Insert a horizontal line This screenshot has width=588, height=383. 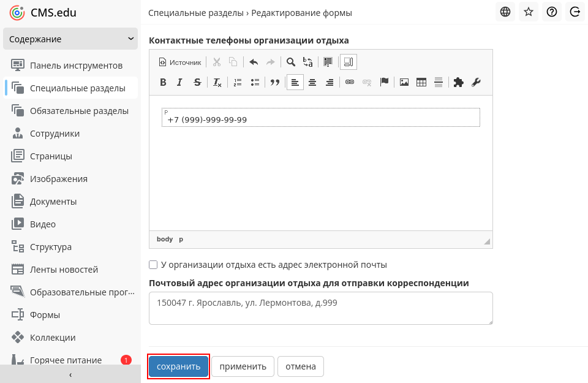[439, 83]
